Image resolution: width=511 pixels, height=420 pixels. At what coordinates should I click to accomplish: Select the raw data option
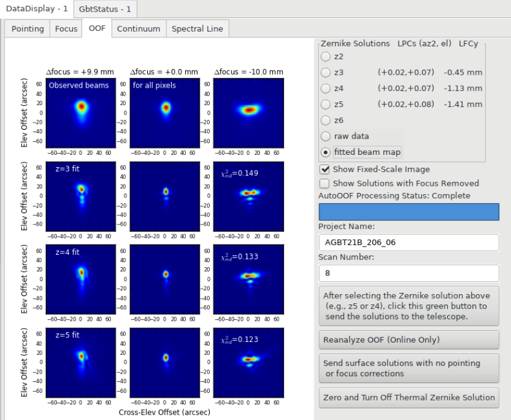point(326,136)
